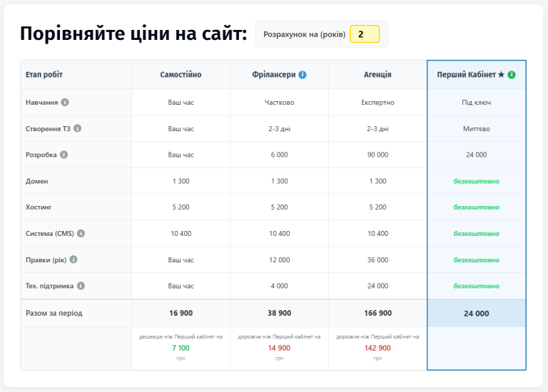This screenshot has height=392, width=548.
Task: Click the Хостинг row label
Action: point(39,207)
